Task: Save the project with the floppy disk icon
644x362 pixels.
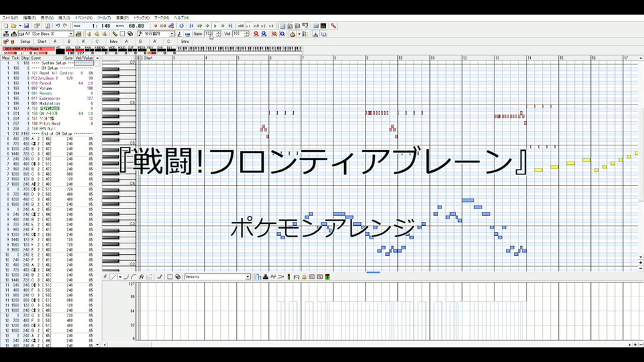Action: pos(26,26)
